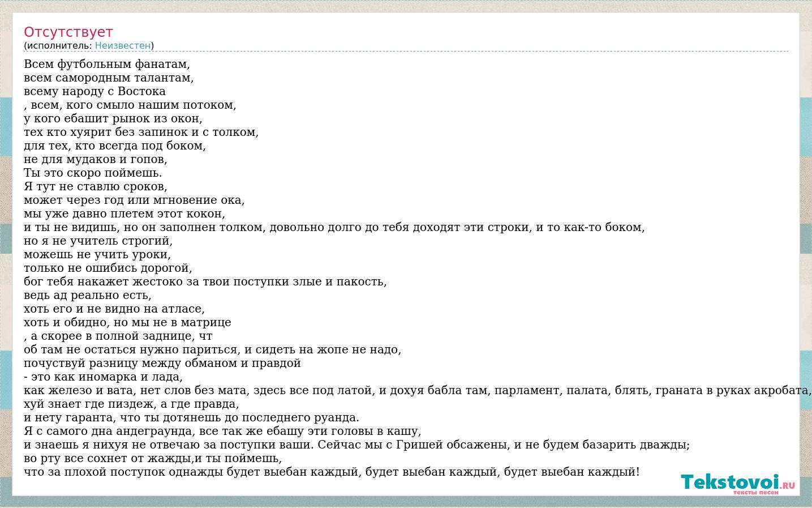Screen dimensions: 812x508
Task: Click the Tekstovoi.ru logo
Action: 738,484
